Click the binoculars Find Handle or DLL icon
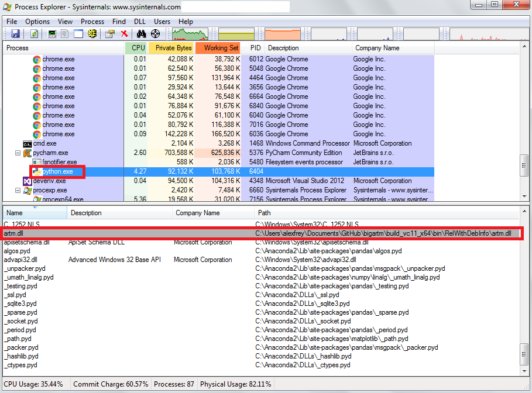Image resolution: width=532 pixels, height=393 pixels. (x=141, y=33)
